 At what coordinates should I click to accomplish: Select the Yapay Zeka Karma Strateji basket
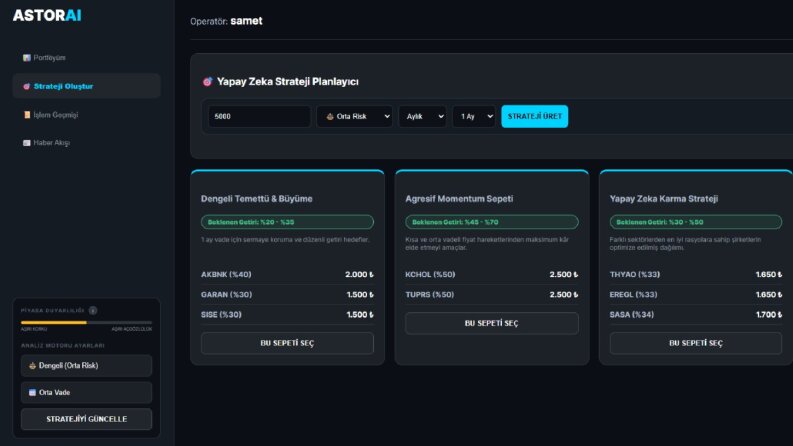coord(696,343)
